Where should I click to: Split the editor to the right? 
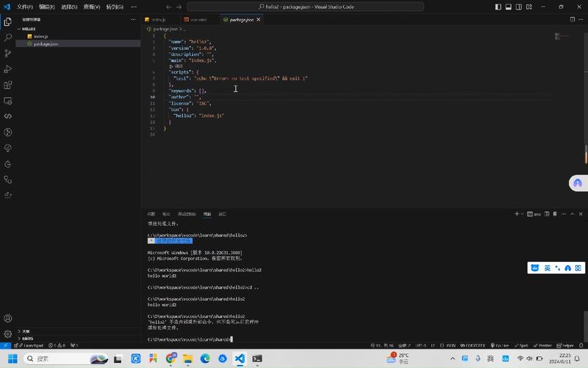[573, 19]
